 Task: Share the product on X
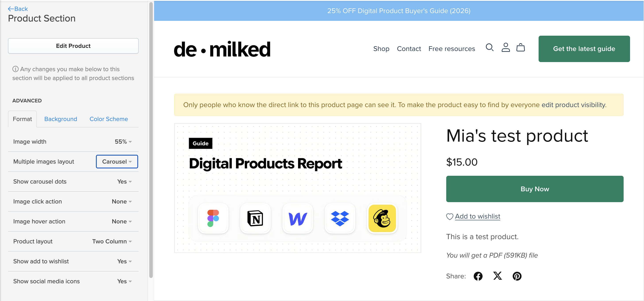point(497,276)
